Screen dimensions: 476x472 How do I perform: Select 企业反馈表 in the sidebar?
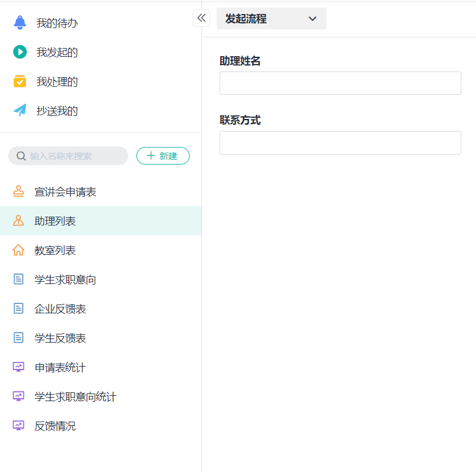pyautogui.click(x=60, y=309)
